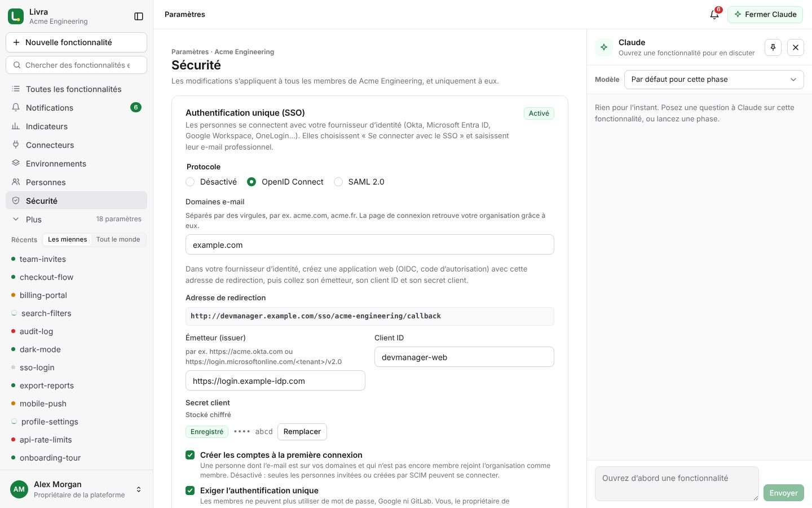Open the checkout-flow feature
This screenshot has width=812, height=508.
click(76, 277)
